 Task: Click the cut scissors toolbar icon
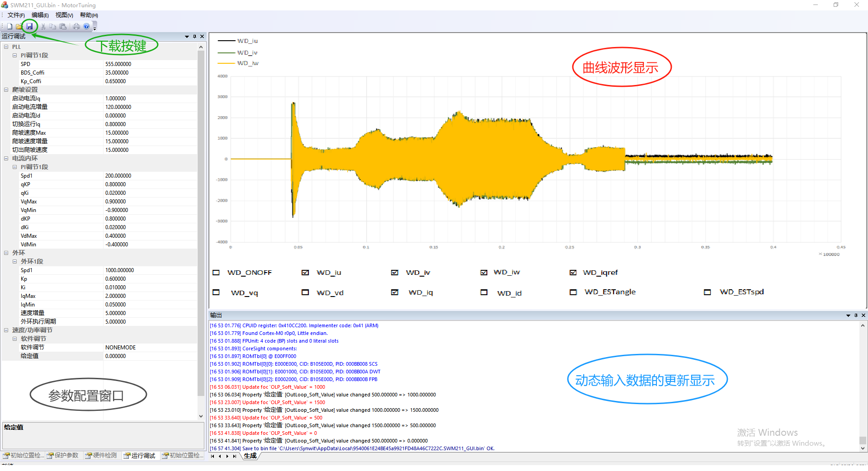click(43, 26)
